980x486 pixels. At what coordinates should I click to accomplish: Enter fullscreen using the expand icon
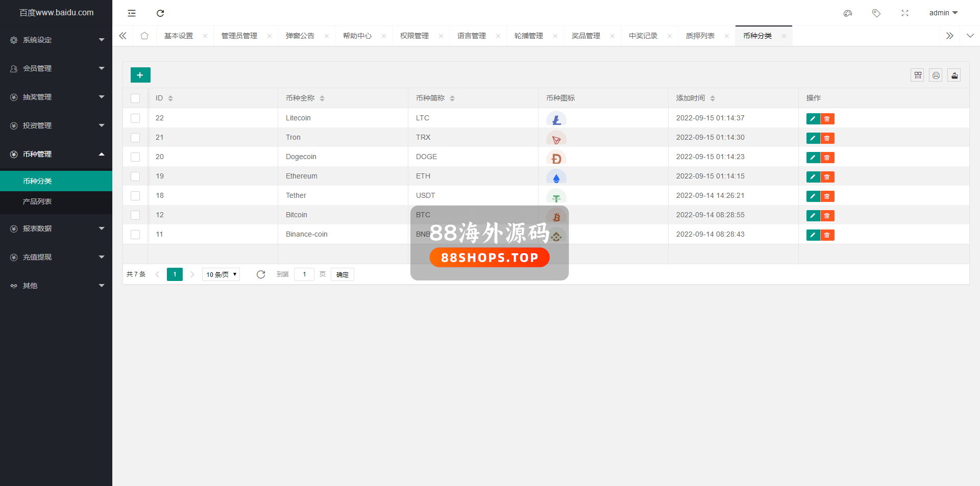pos(904,13)
